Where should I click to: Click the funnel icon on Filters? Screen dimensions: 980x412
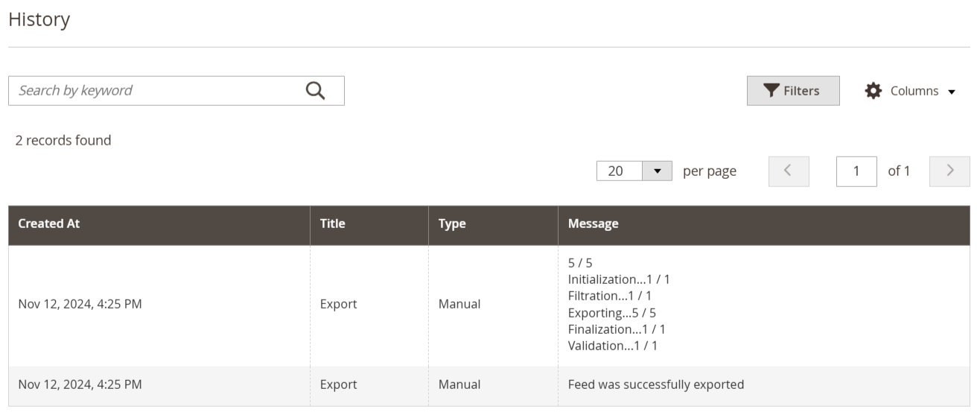click(x=771, y=91)
